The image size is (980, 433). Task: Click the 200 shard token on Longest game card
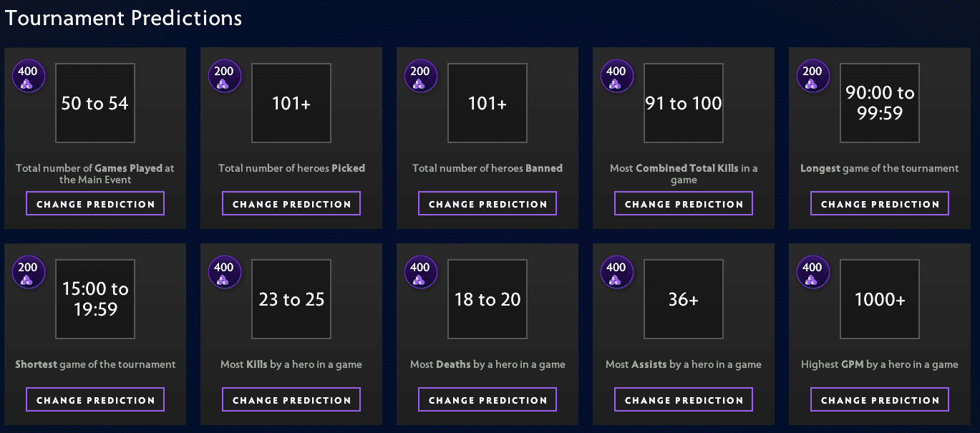[x=812, y=75]
